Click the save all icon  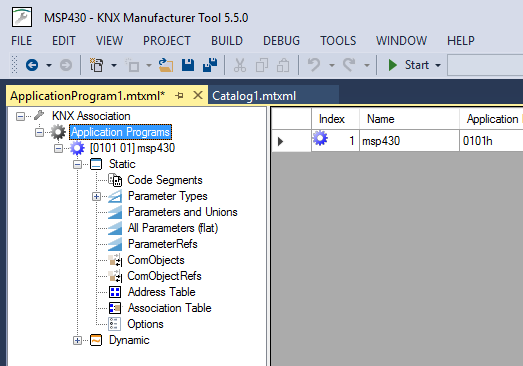(210, 65)
